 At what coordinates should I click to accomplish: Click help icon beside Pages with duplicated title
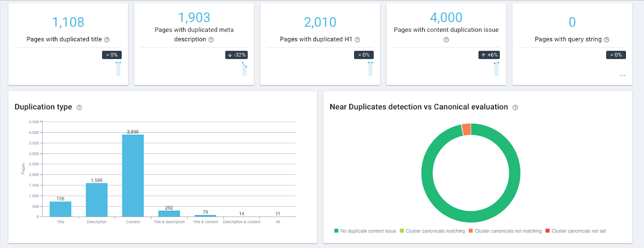(107, 40)
